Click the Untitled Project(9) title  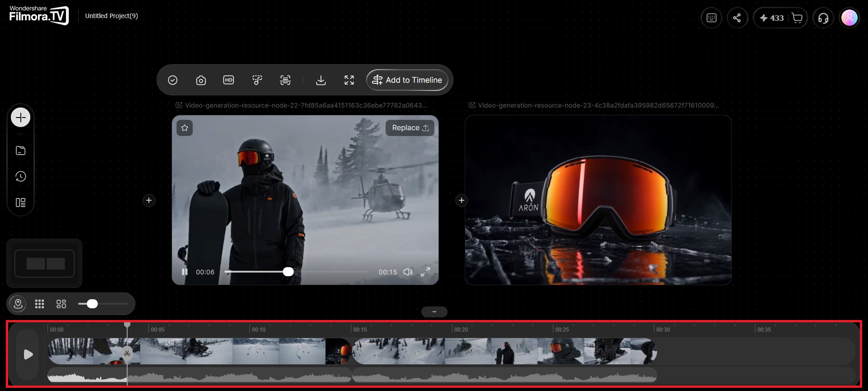point(111,16)
